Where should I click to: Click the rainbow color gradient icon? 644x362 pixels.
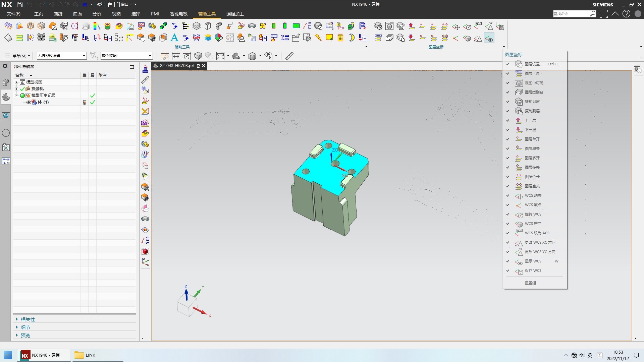pyautogui.click(x=97, y=26)
